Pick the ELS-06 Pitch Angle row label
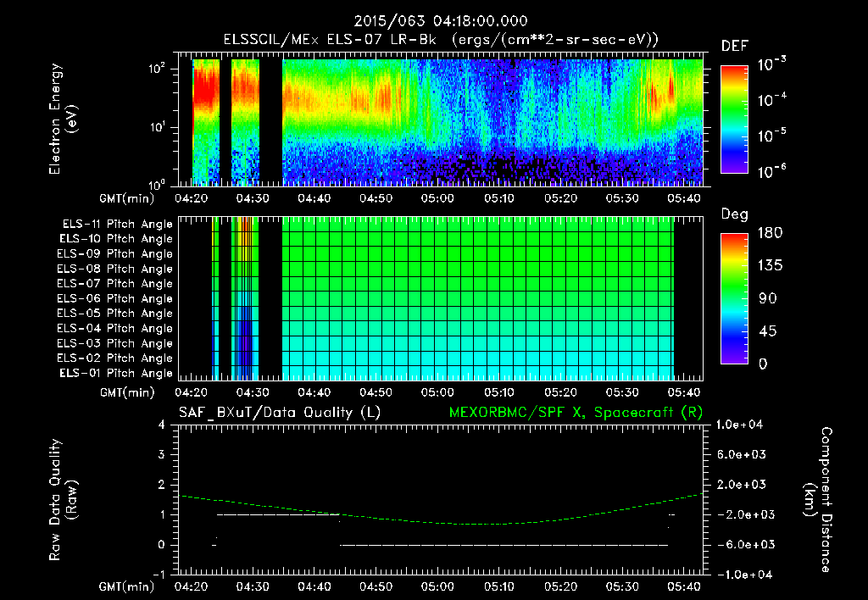The height and width of the screenshot is (600, 868). tap(115, 299)
